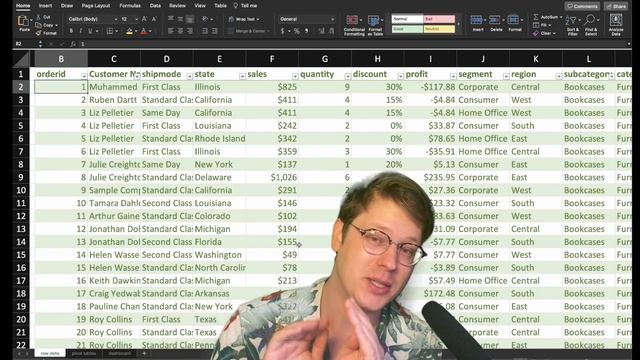Apply the Neutral cell style
The height and width of the screenshot is (360, 640).
pyautogui.click(x=439, y=29)
